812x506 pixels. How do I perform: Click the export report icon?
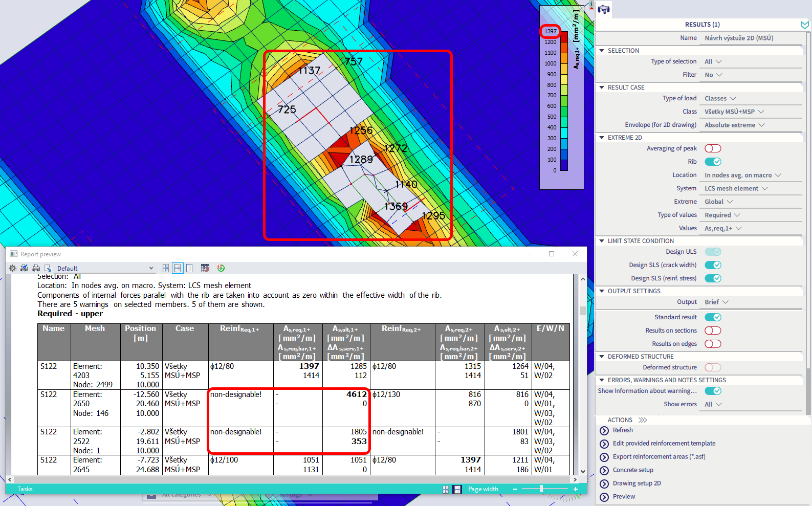coord(48,268)
